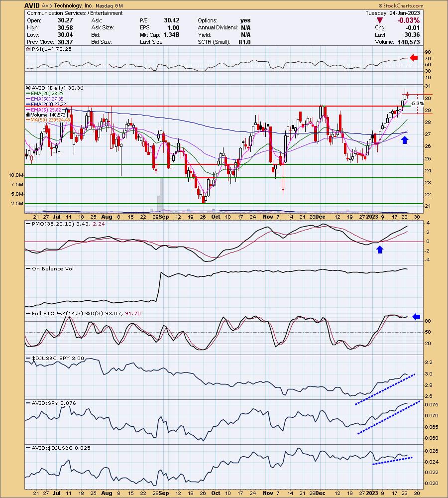448x498 pixels.
Task: Click the AVID ticker symbol in the header
Action: pos(32,5)
